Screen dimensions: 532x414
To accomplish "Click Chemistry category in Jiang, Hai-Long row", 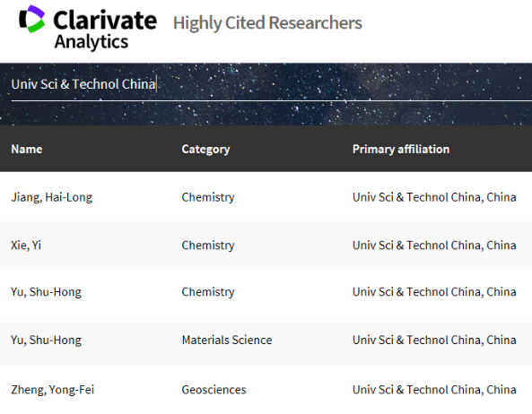I will tap(208, 197).
